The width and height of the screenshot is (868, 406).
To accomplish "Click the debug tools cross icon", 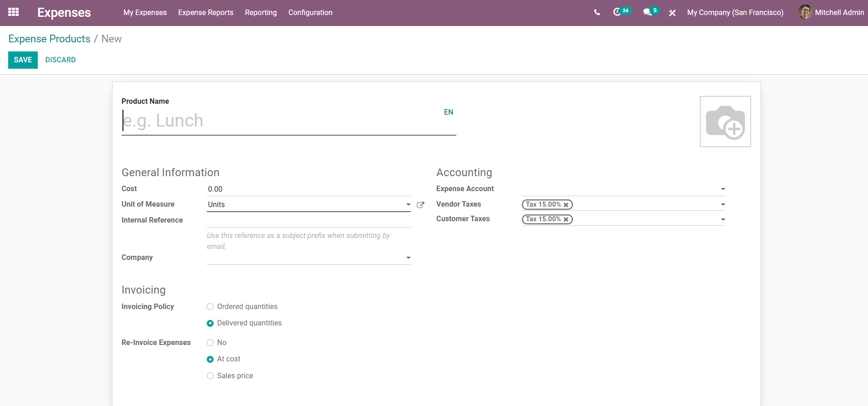I will point(672,13).
